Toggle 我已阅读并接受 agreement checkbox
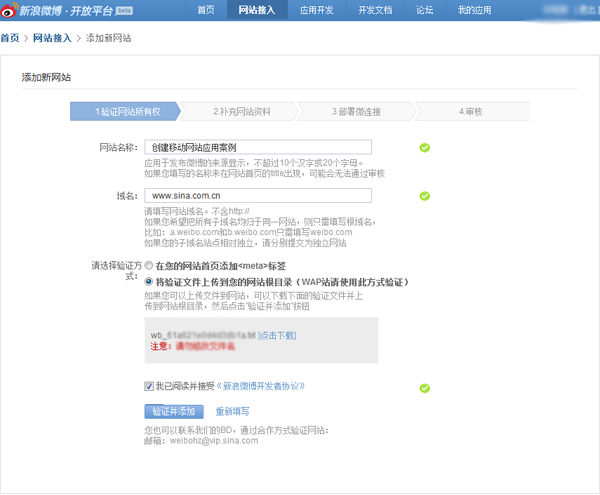Viewport: 600px width, 495px height. [x=149, y=386]
